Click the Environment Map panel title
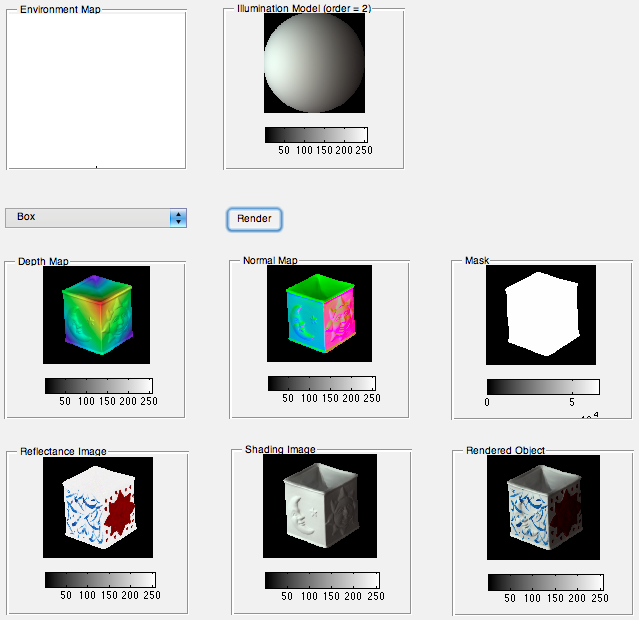 tap(60, 9)
